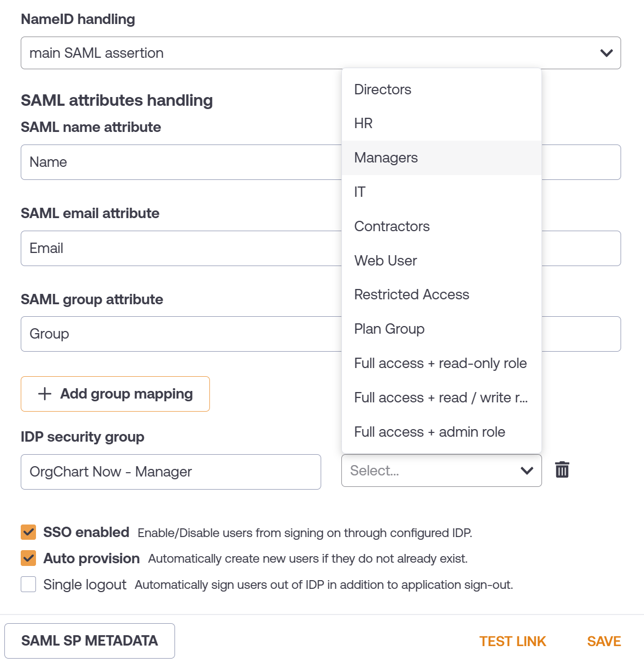Screen dimensions: 644x663
Task: Select Contractors in the dropdown
Action: [x=441, y=226]
